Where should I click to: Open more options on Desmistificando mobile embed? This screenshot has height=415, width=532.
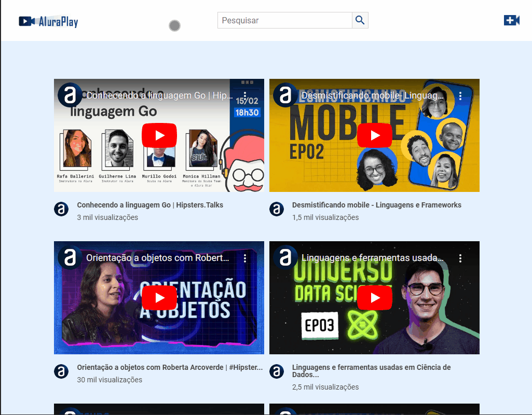point(460,95)
